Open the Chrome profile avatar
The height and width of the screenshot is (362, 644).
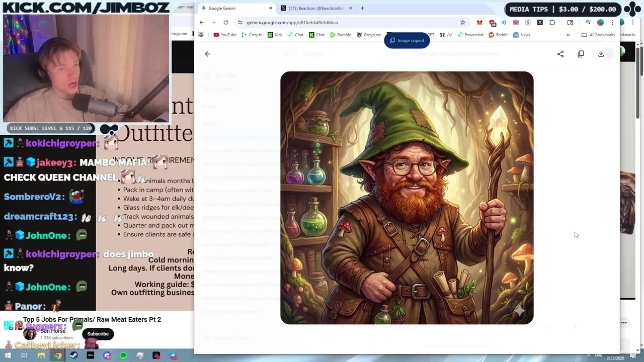point(600,22)
